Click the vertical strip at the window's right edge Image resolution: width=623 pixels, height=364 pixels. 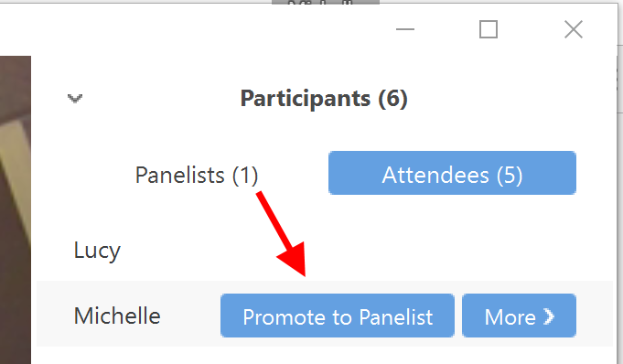[620, 182]
